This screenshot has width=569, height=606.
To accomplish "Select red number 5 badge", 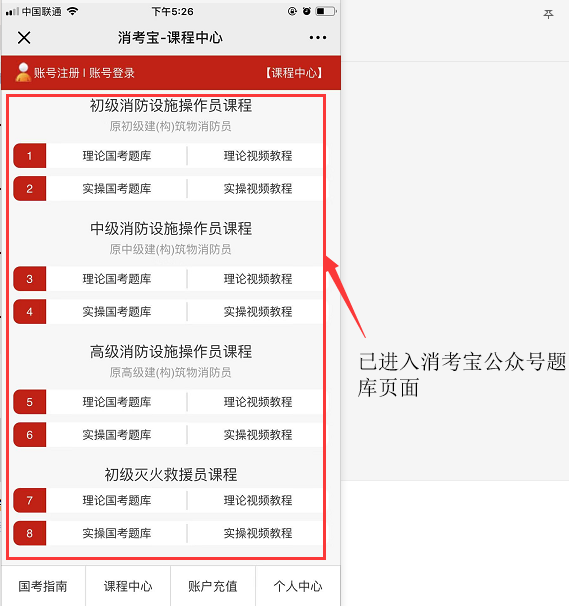I will (x=30, y=402).
